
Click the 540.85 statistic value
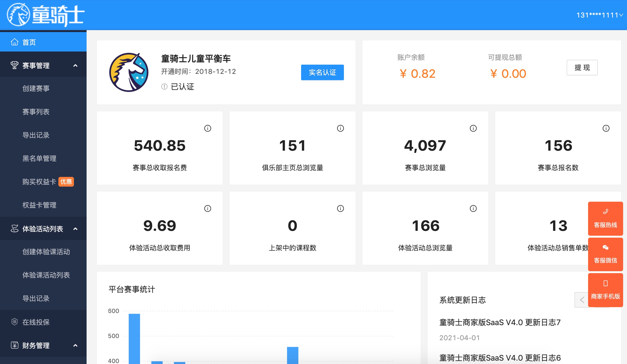160,146
